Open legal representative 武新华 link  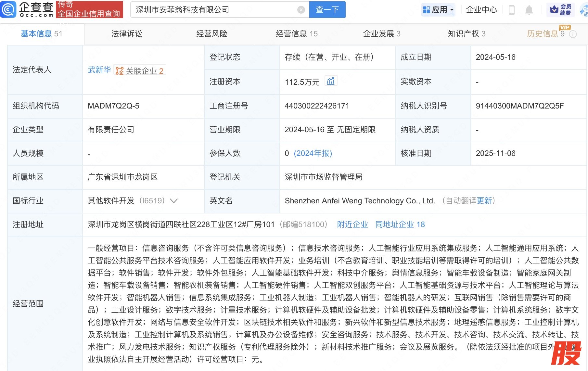pyautogui.click(x=99, y=70)
